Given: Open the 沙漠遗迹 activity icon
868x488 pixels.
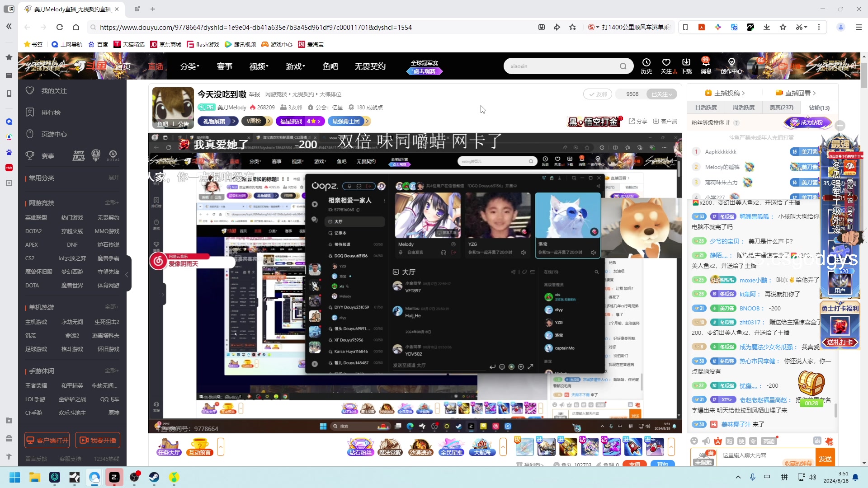Looking at the screenshot, I should point(420,447).
